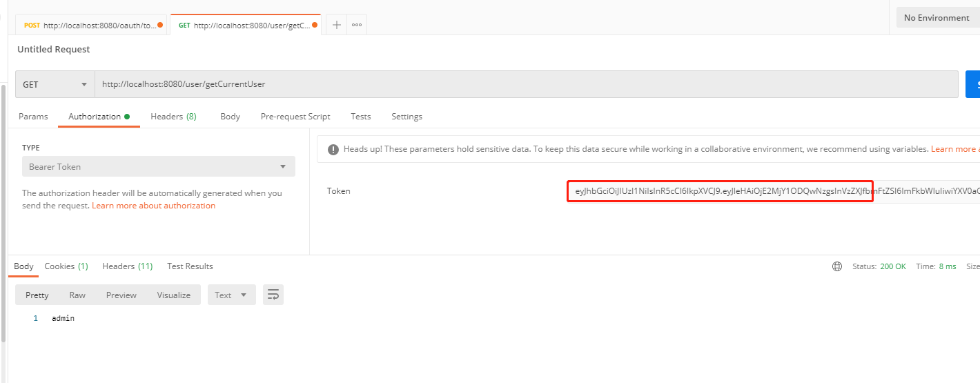This screenshot has width=980, height=383.
Task: Open the request Headers (8) tab
Action: tap(173, 117)
